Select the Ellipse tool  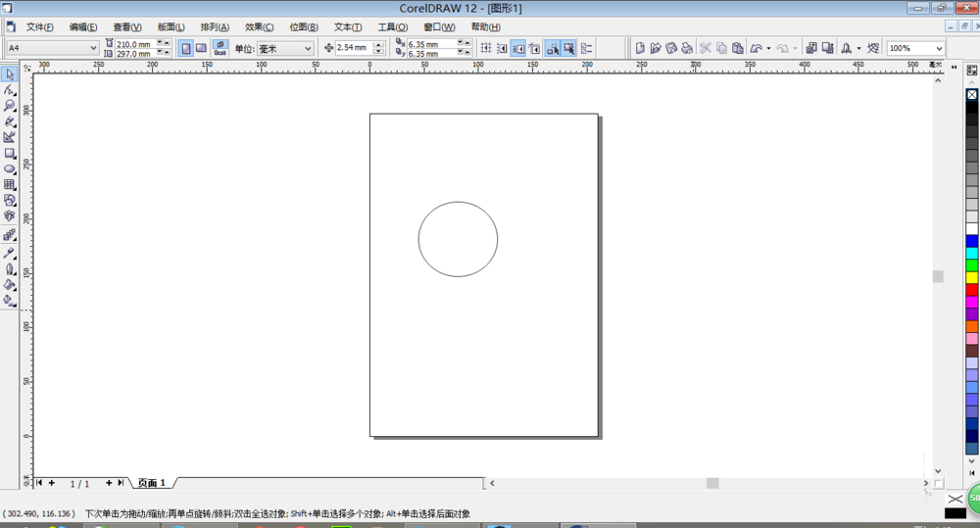[x=10, y=168]
